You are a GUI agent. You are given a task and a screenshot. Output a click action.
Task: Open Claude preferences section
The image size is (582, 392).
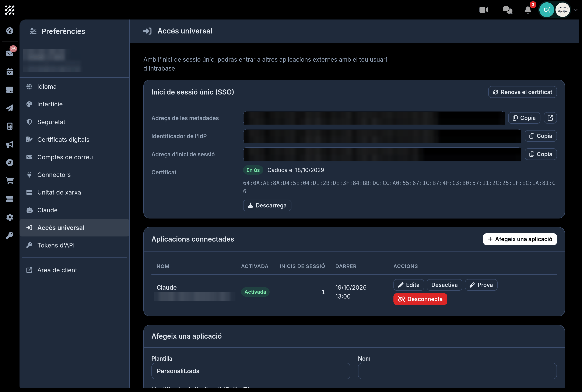(x=74, y=210)
